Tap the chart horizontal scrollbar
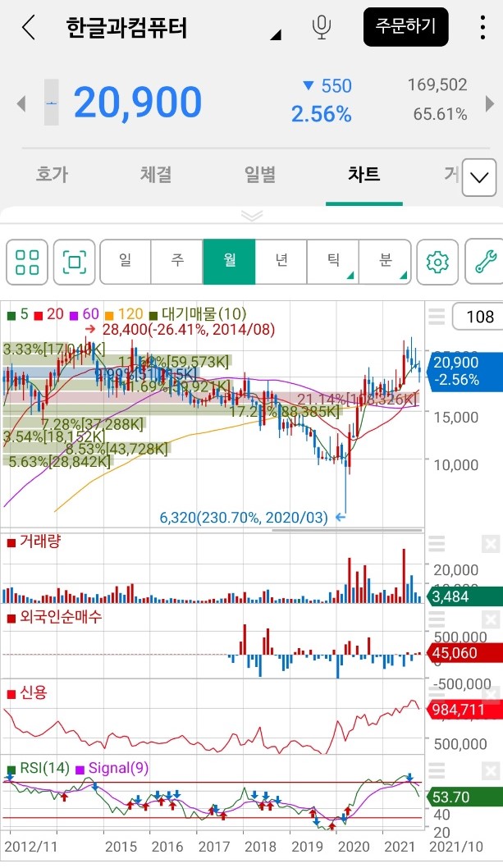This screenshot has height=868, width=503. (x=347, y=530)
